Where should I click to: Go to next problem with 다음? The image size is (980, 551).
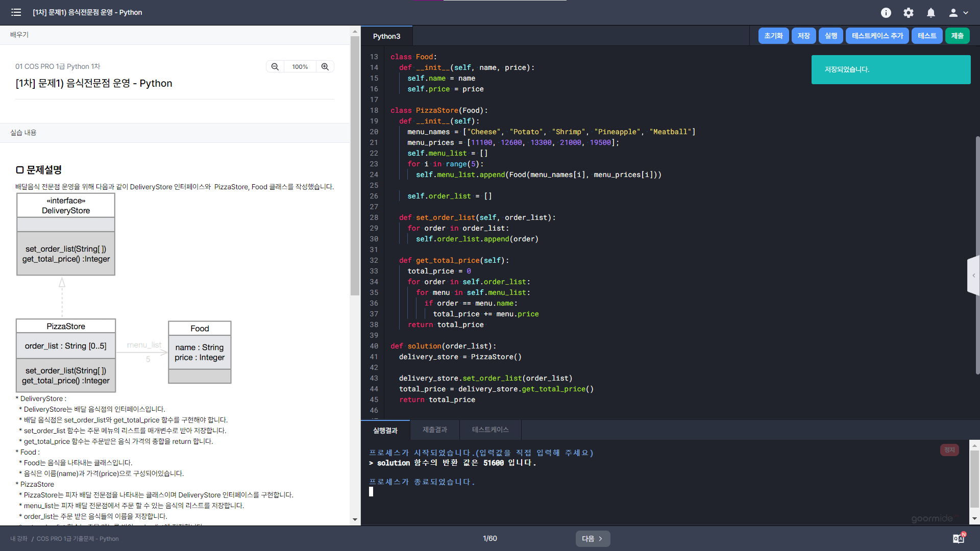593,538
